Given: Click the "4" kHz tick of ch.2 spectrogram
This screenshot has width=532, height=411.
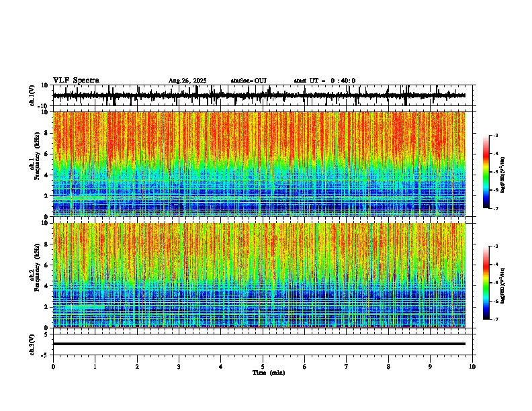Looking at the screenshot, I should pos(47,286).
